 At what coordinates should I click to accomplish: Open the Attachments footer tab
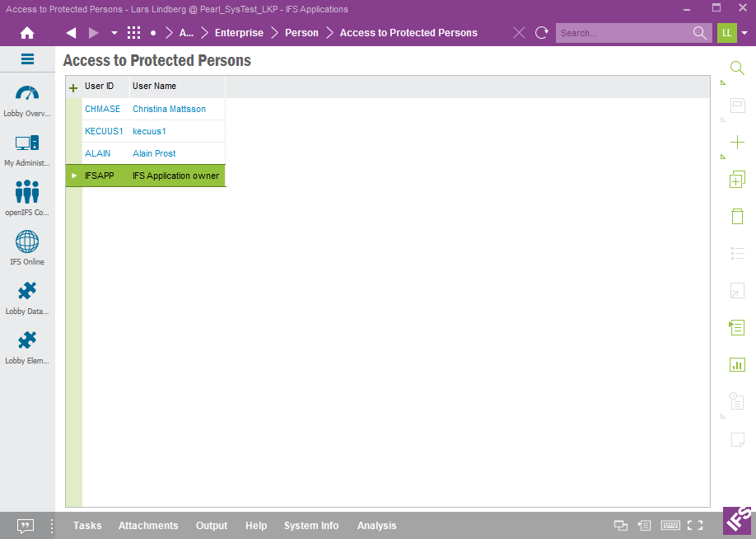[x=148, y=526]
